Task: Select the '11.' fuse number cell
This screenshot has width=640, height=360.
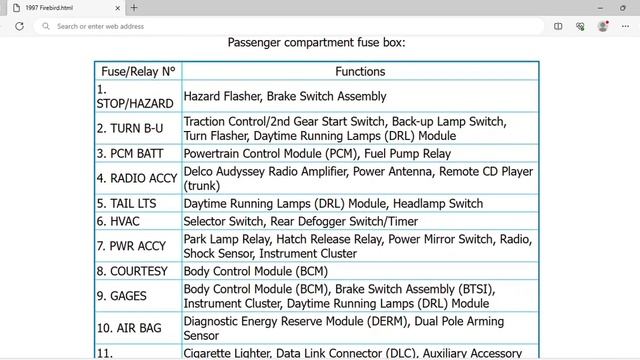Action: coord(138,352)
